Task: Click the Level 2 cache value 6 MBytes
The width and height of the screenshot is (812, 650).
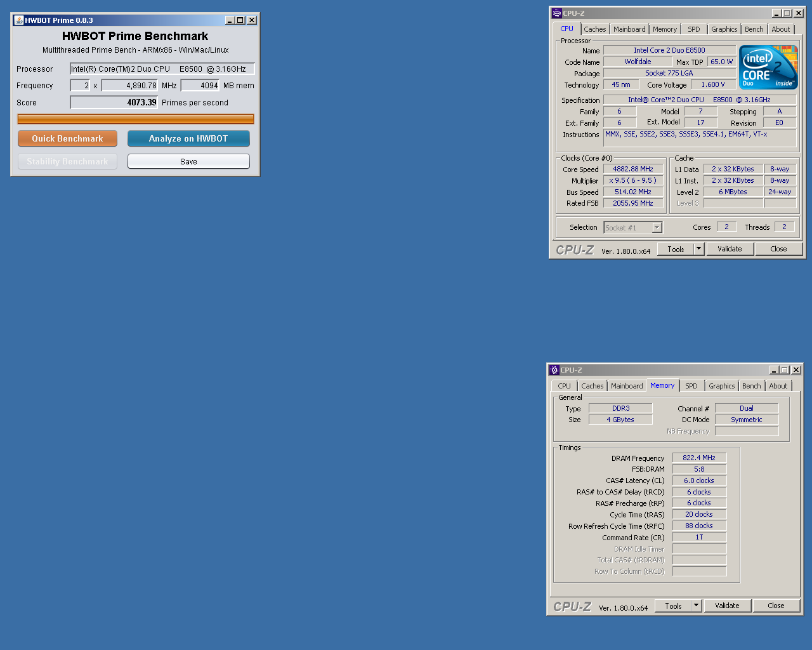Action: (x=733, y=192)
